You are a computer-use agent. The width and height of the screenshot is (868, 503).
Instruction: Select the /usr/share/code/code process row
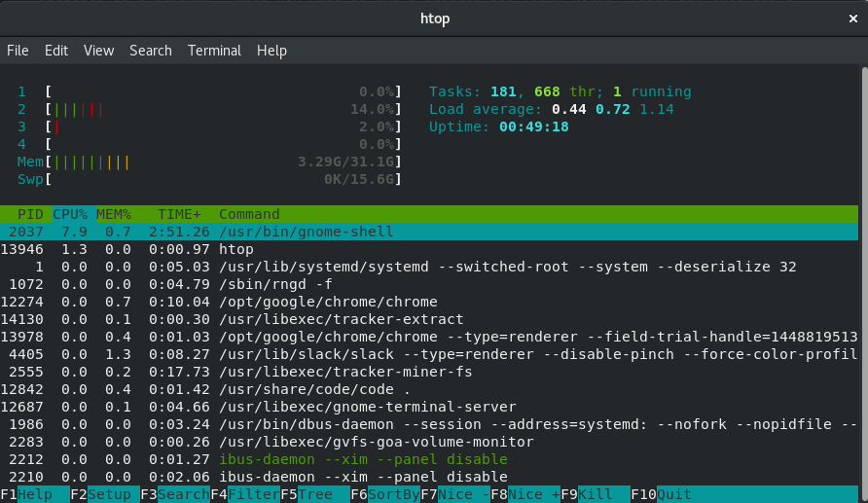tap(429, 389)
